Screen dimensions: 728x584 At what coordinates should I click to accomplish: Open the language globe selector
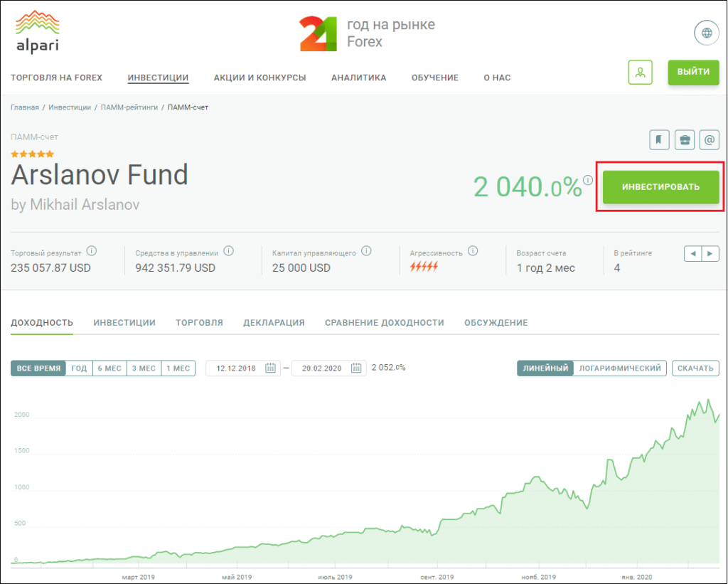click(706, 33)
